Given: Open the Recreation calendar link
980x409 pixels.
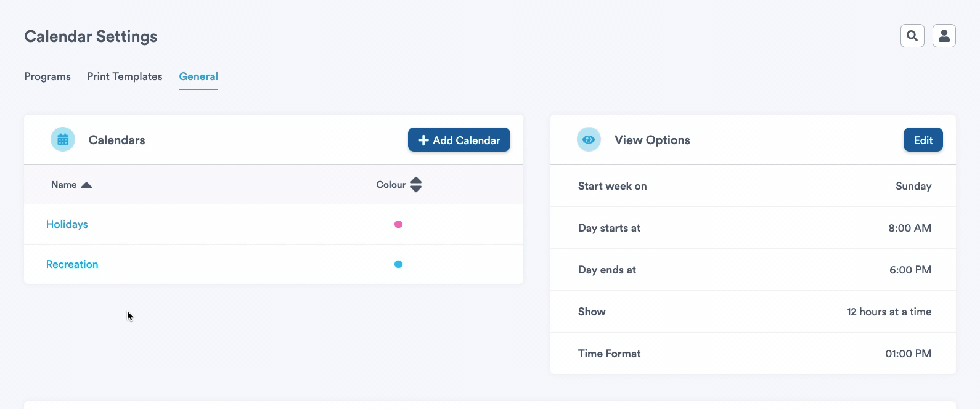Looking at the screenshot, I should [72, 264].
